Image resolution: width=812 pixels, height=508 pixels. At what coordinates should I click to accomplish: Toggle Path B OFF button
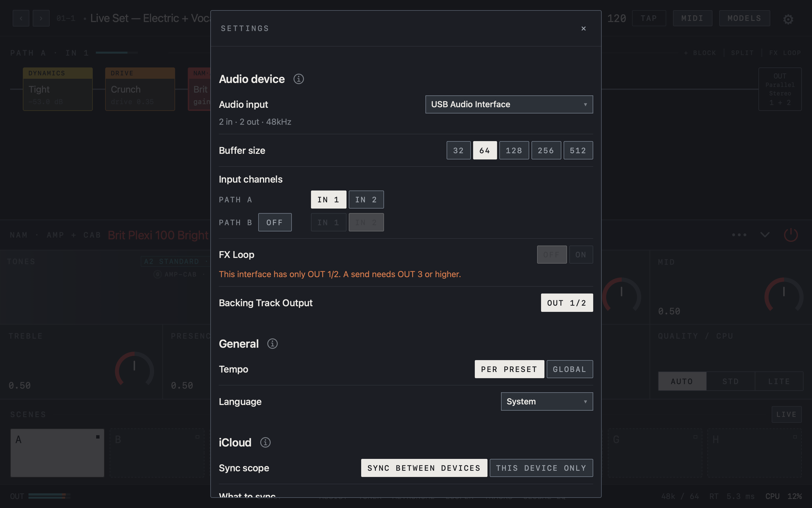tap(275, 222)
